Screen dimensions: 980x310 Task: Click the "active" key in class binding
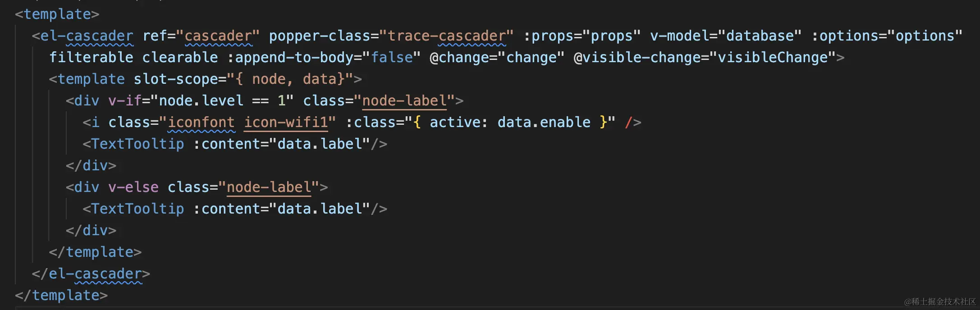click(455, 122)
